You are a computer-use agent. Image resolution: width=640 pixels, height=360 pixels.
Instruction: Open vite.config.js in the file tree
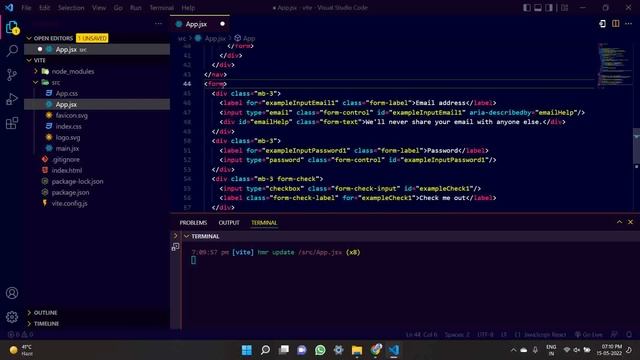(x=69, y=203)
